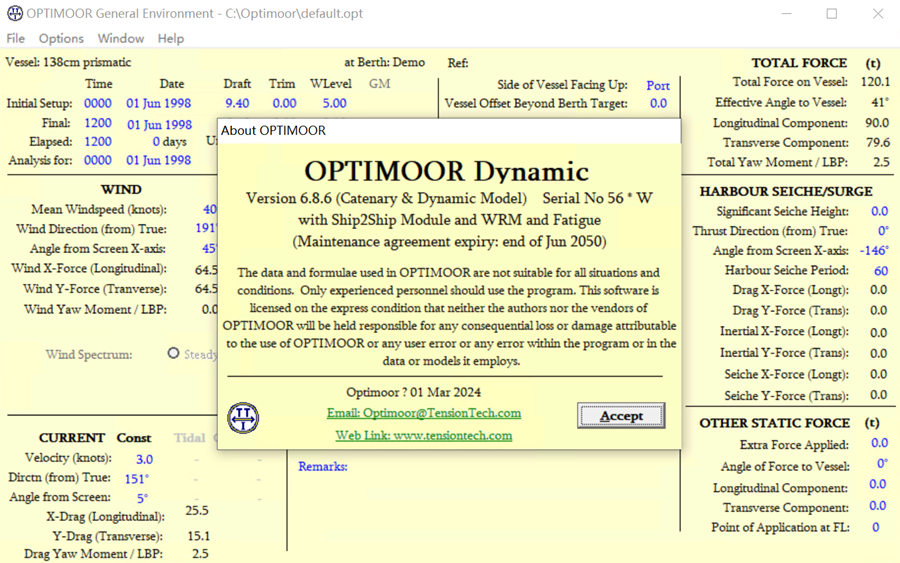This screenshot has height=563, width=900.
Task: Select the Steady wind spectrum radio button
Action: 173,354
